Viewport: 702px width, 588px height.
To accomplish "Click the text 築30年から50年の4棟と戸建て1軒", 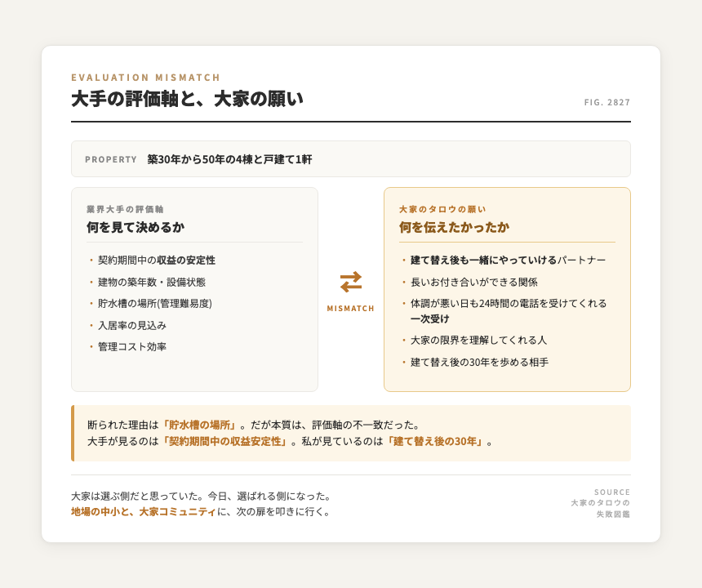I will (x=229, y=159).
